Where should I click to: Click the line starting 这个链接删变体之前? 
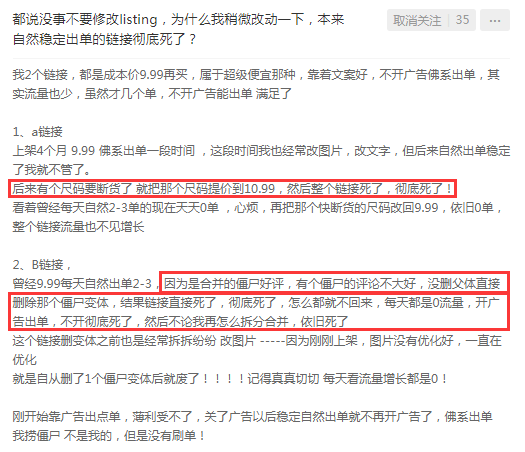[257, 341]
